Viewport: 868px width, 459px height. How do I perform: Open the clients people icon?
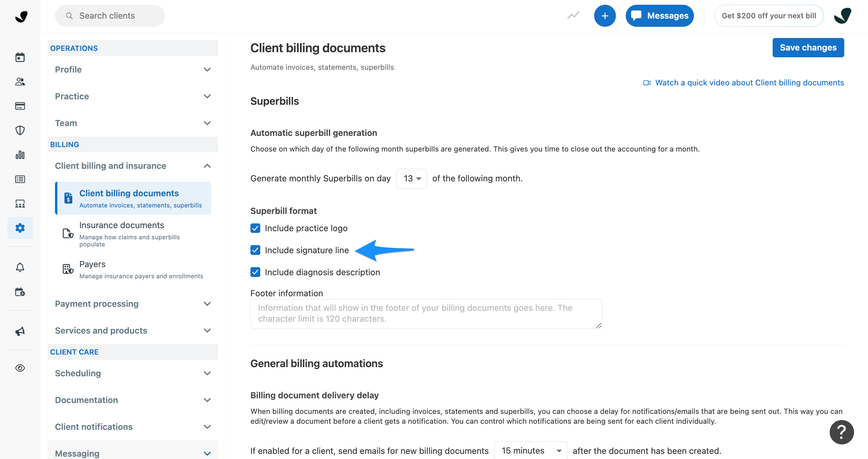20,82
